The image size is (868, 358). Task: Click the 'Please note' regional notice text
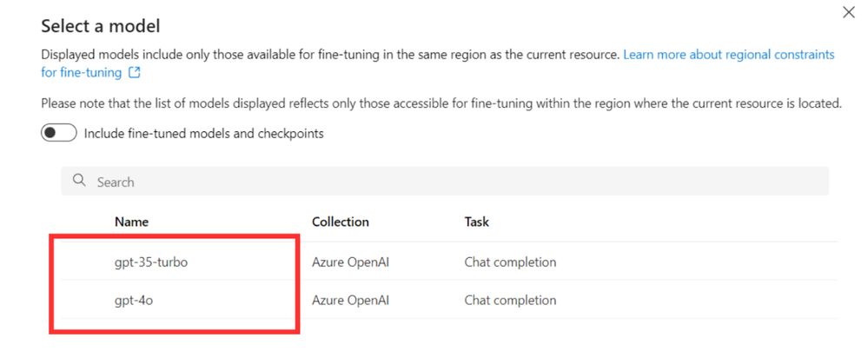click(x=441, y=103)
